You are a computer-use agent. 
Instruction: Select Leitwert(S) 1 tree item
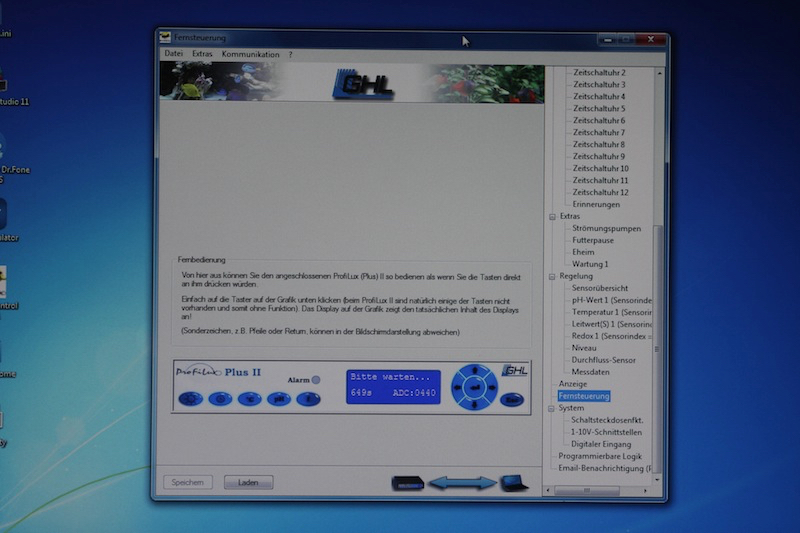[611, 324]
